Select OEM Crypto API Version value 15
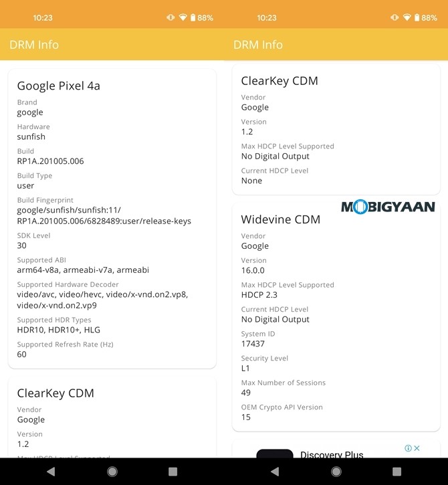 coord(246,417)
